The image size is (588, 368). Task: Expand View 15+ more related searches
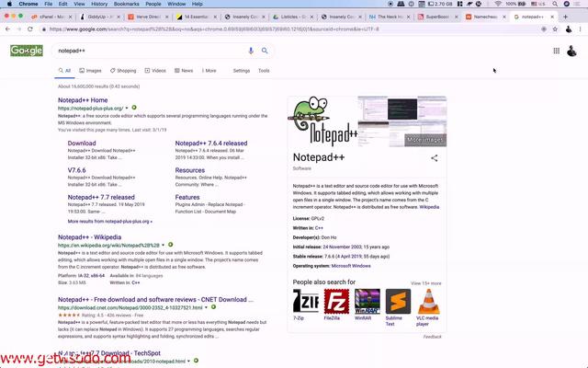pyautogui.click(x=426, y=283)
